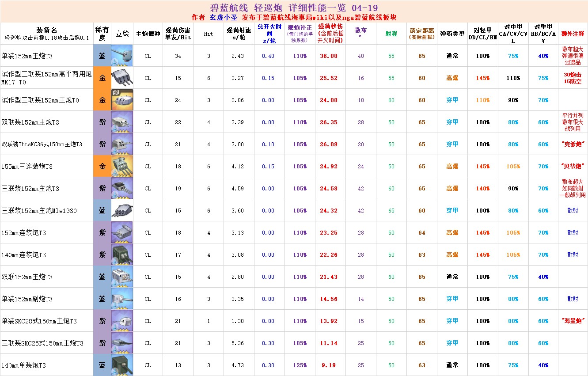Click the 主炮舰种 column header
The width and height of the screenshot is (588, 376).
click(x=148, y=34)
